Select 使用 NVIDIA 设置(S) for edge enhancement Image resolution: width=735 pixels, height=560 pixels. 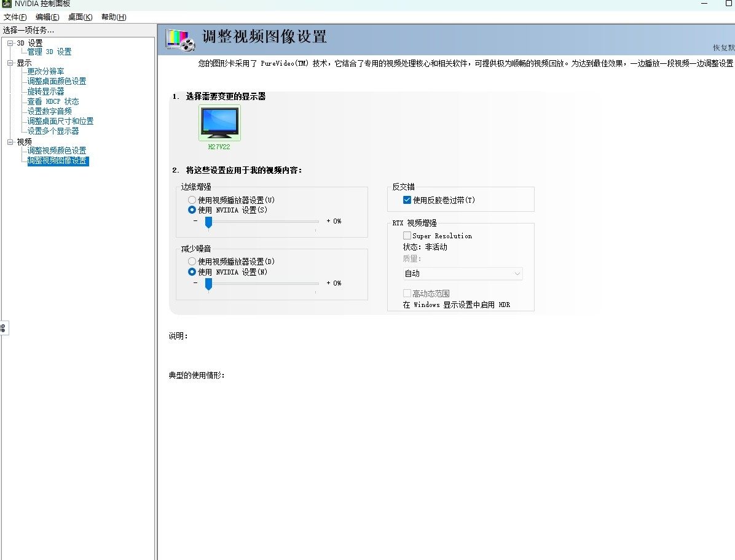[192, 210]
